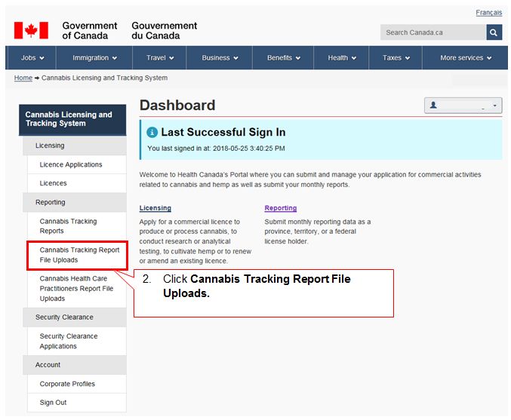Click Sign Out in the sidebar
This screenshot has width=511, height=420.
(53, 403)
